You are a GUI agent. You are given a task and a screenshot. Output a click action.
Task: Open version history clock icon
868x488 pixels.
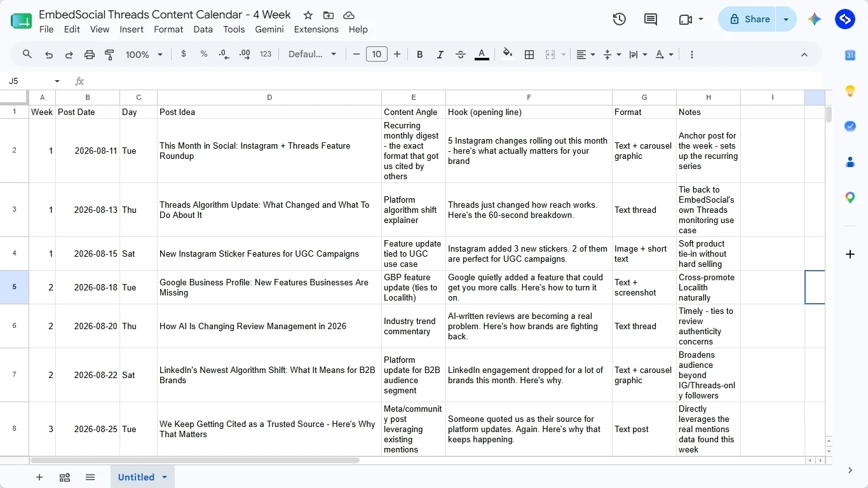[x=620, y=19]
